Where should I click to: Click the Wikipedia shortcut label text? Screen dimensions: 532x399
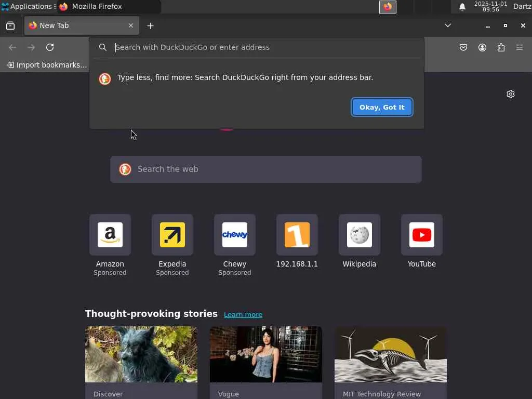pos(360,264)
